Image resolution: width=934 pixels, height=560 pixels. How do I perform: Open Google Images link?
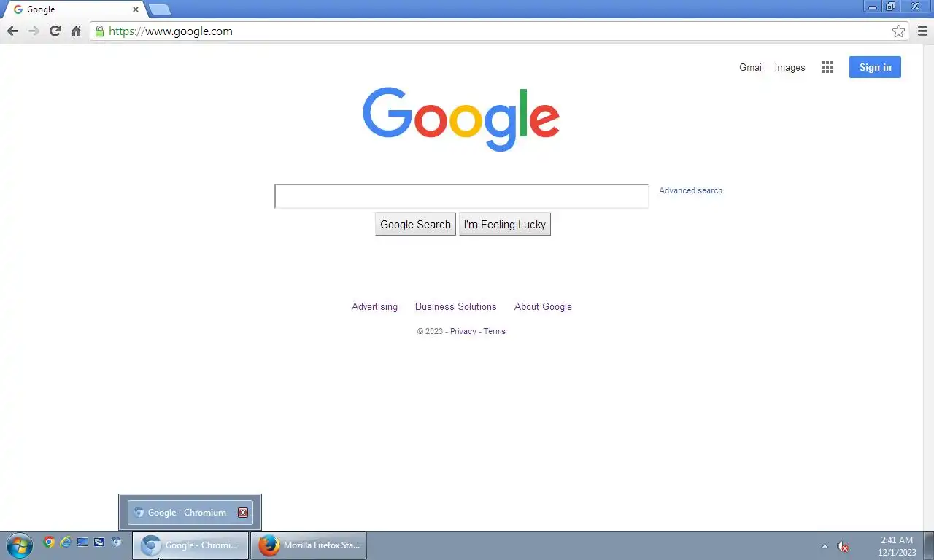click(790, 67)
